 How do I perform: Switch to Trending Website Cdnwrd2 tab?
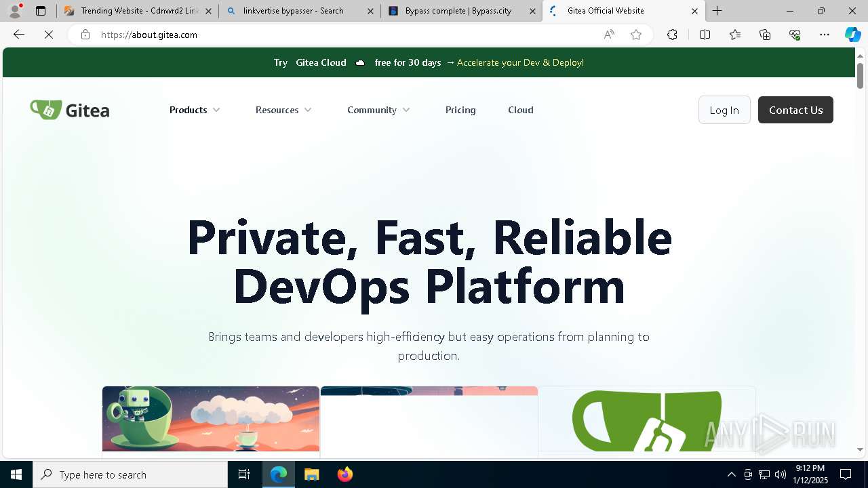click(138, 11)
